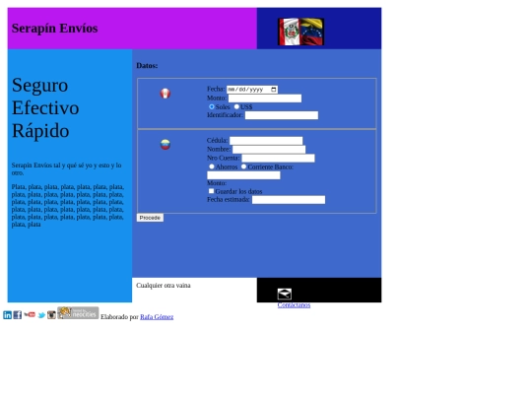This screenshot has width=532, height=399.
Task: Click the Neocities hosted-by badge
Action: tap(78, 313)
